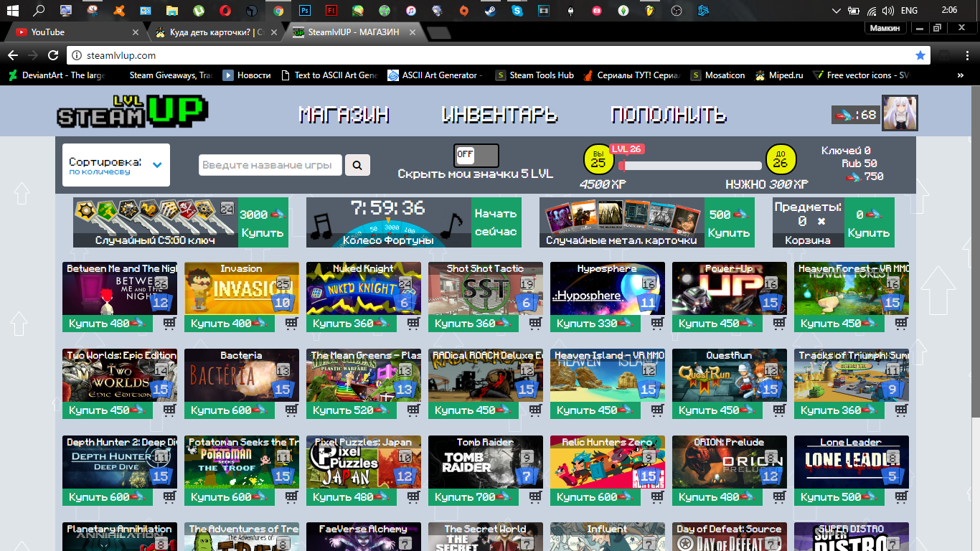Image resolution: width=980 pixels, height=551 pixels.
Task: Add RADical ROACH to cart
Action: click(535, 410)
